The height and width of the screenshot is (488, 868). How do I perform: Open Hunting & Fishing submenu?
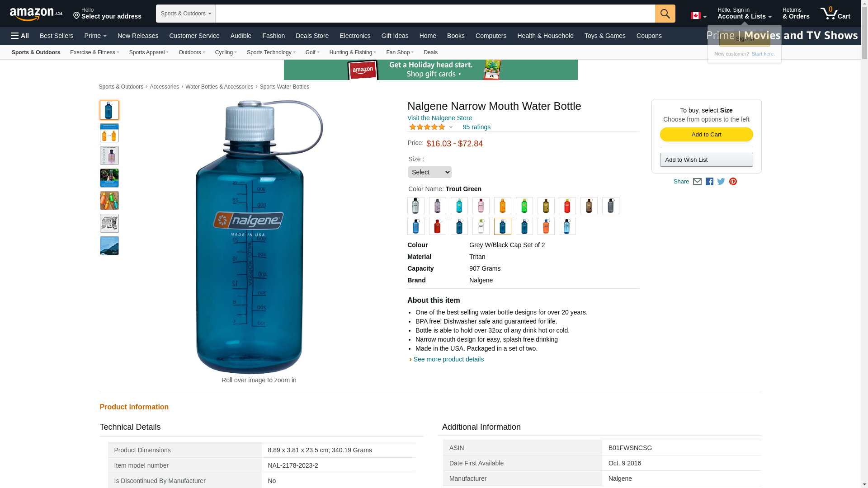(x=353, y=52)
